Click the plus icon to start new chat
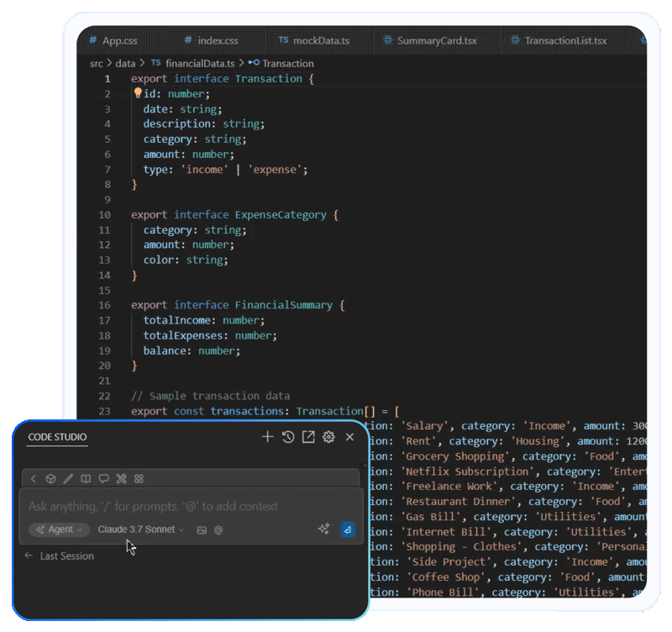Viewport: 672px width, 632px height. tap(267, 437)
